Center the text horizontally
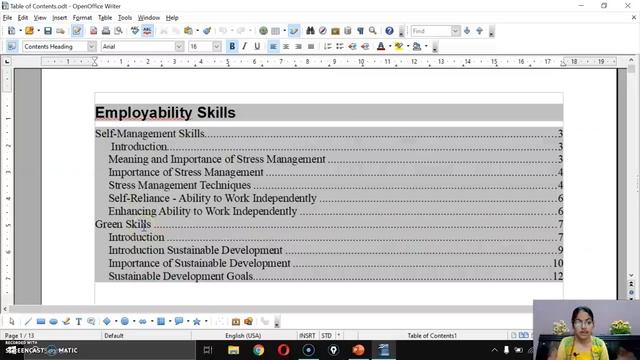This screenshot has width=640, height=360. [286, 46]
